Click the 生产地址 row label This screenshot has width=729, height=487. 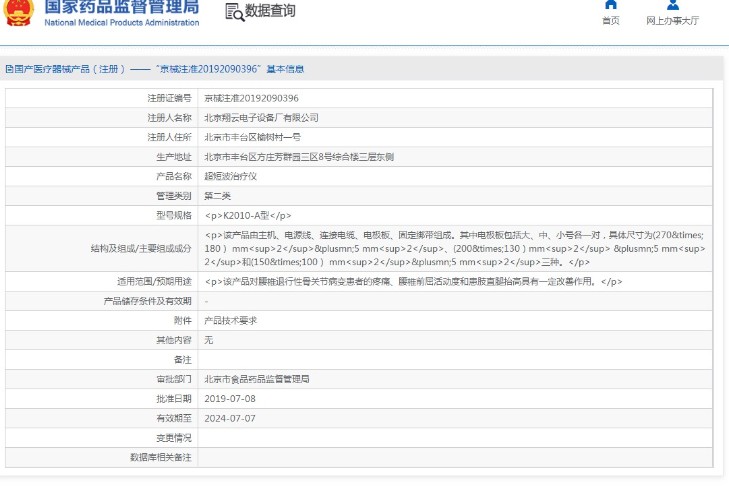point(174,157)
